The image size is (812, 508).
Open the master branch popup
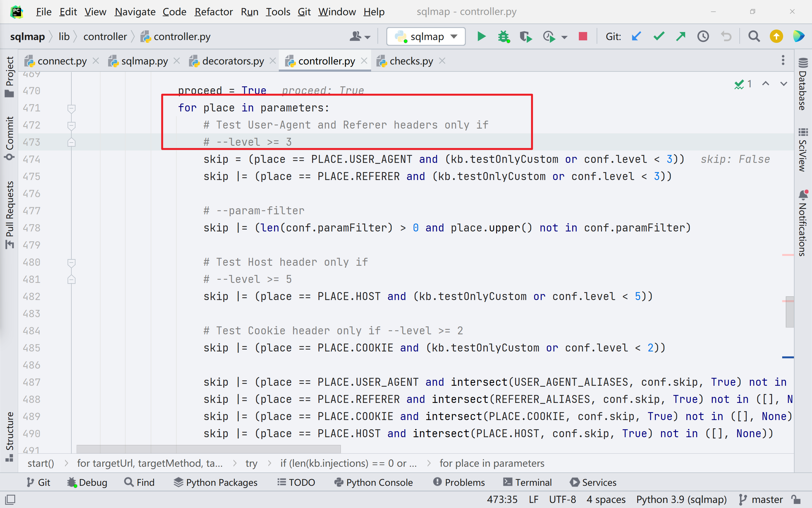[761, 500]
